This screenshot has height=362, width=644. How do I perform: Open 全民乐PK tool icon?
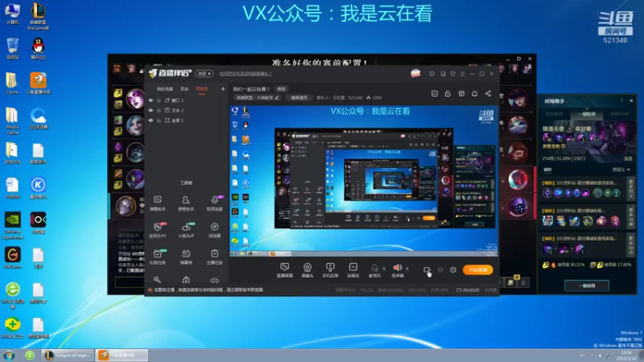pos(158,230)
